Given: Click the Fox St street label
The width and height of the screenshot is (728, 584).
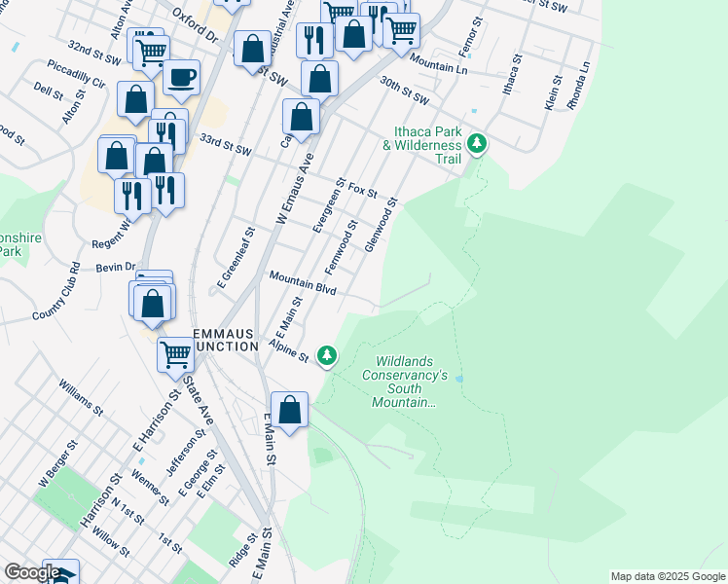Looking at the screenshot, I should coord(363,191).
